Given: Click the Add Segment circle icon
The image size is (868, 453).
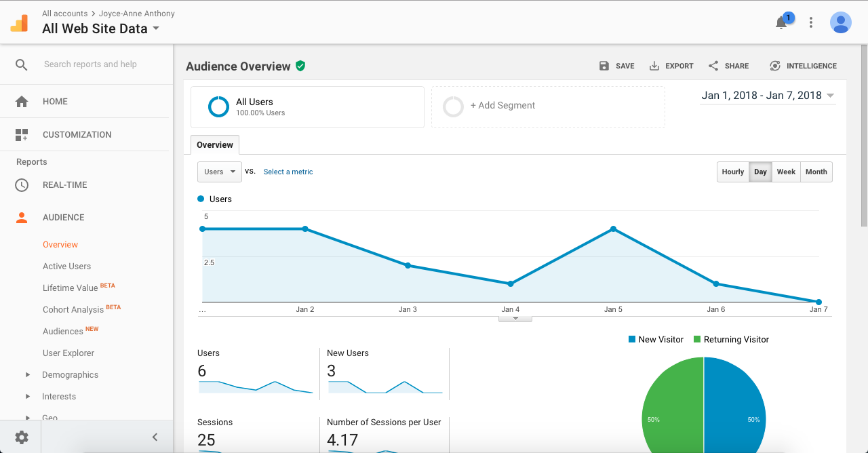Looking at the screenshot, I should click(x=453, y=106).
